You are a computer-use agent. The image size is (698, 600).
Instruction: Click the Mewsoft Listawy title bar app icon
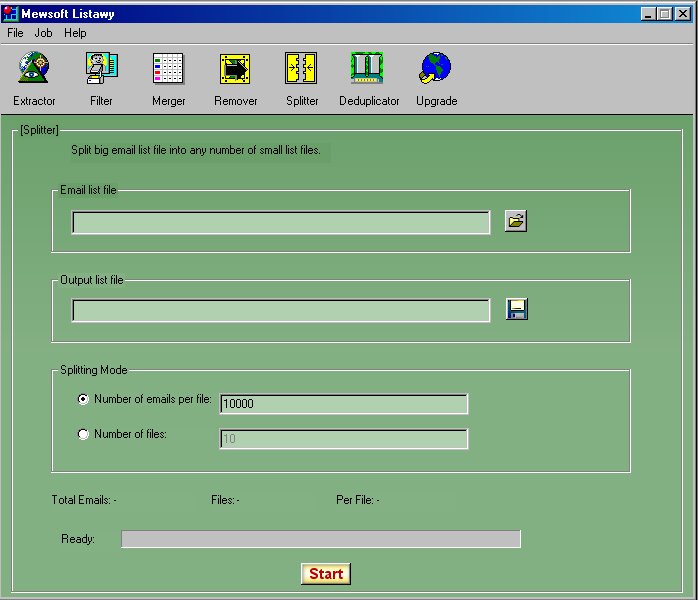[10, 13]
